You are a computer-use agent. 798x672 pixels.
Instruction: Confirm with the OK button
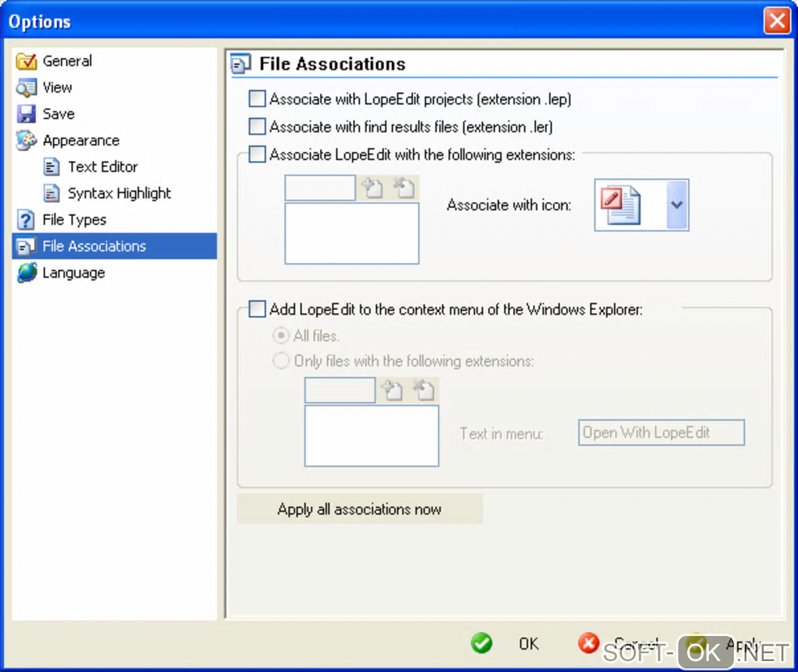(529, 644)
